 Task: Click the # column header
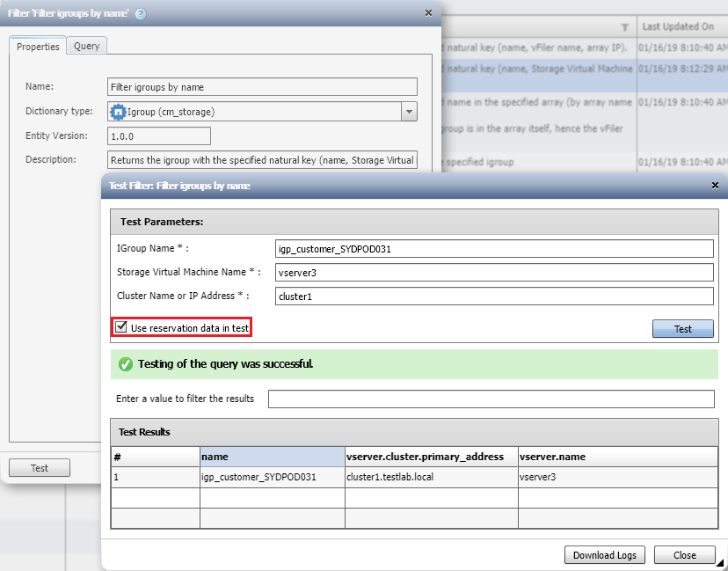(x=156, y=457)
